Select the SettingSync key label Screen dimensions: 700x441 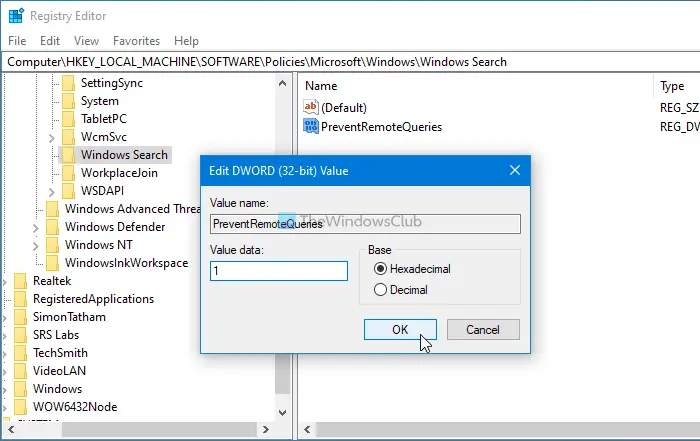click(x=112, y=83)
